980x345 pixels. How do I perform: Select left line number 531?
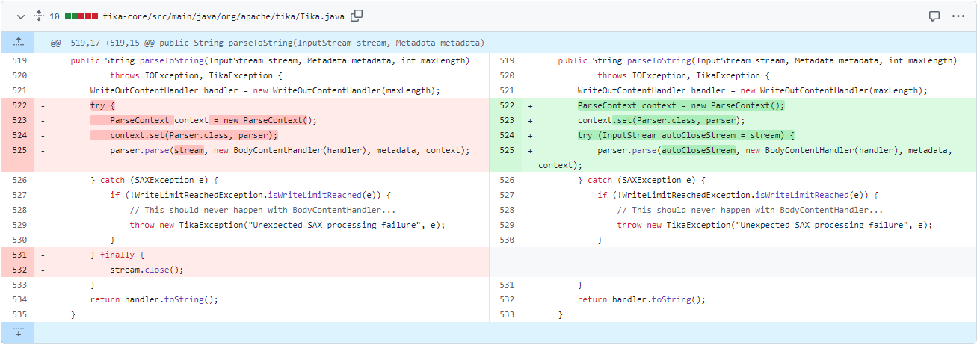tap(19, 255)
